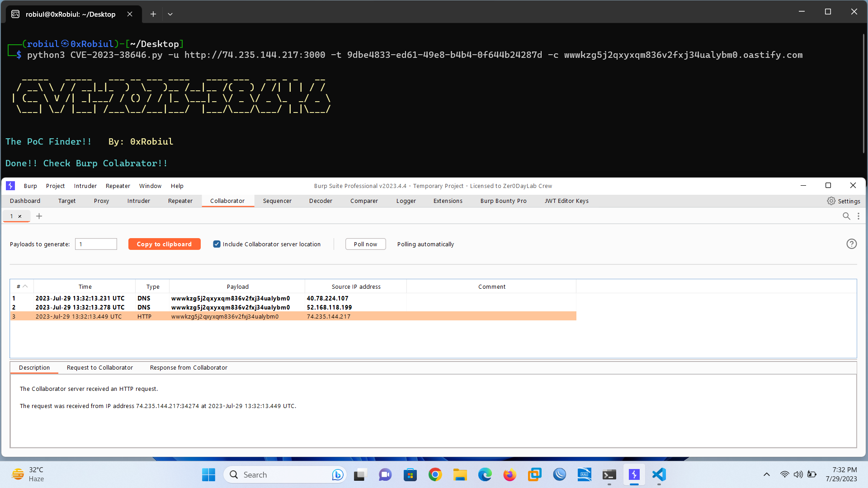Switch to the Proxy tab
868x488 pixels.
coord(101,201)
